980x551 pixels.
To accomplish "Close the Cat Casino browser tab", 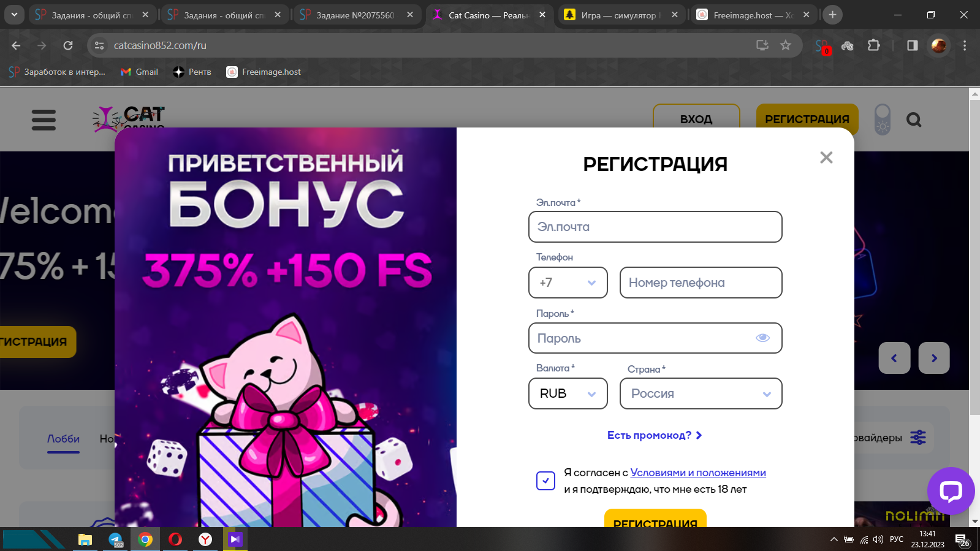I will point(542,15).
